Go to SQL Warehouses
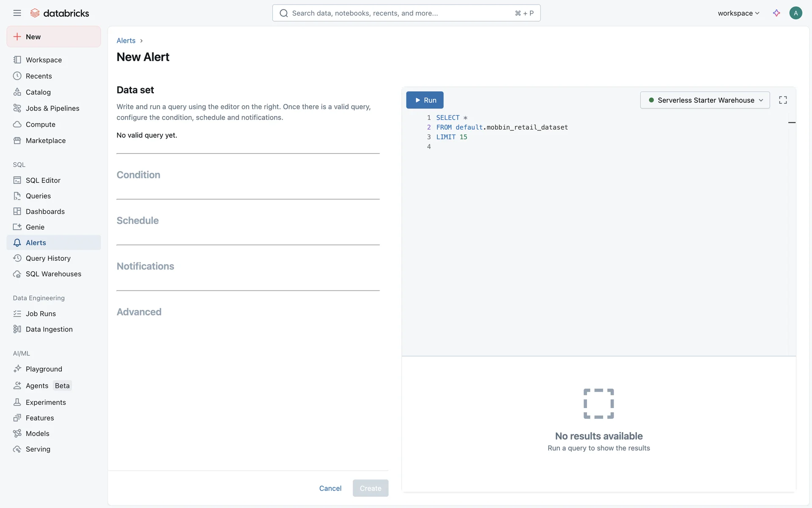812x508 pixels. click(53, 274)
